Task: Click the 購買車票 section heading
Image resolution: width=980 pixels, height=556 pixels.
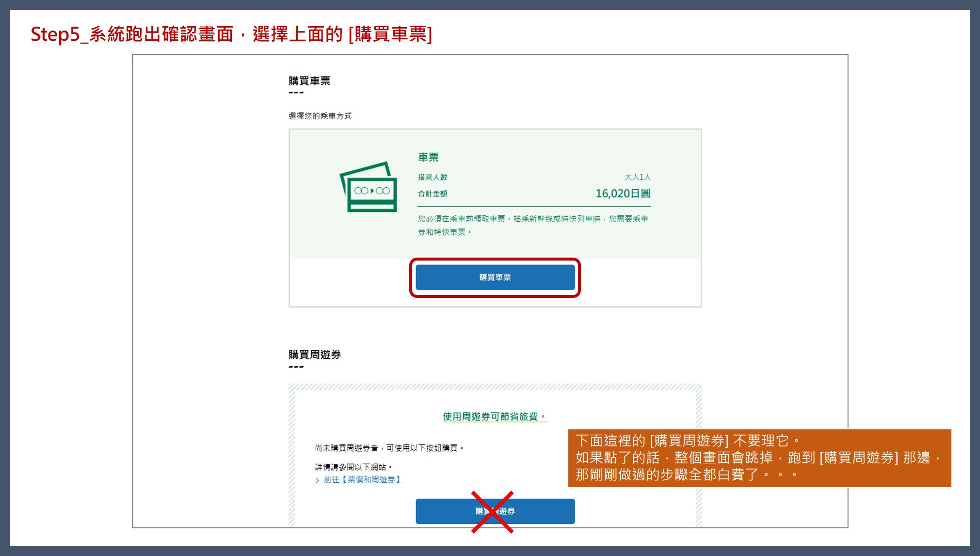Action: [309, 81]
